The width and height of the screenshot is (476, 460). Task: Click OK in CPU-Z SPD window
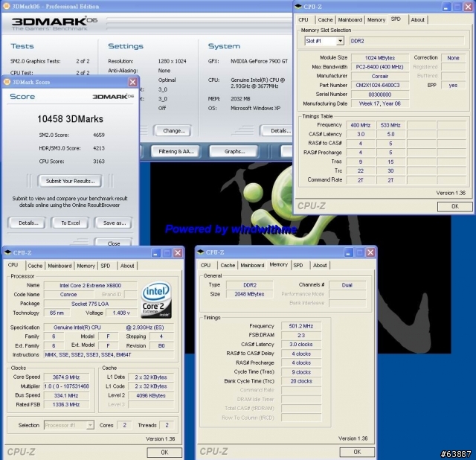(x=454, y=206)
